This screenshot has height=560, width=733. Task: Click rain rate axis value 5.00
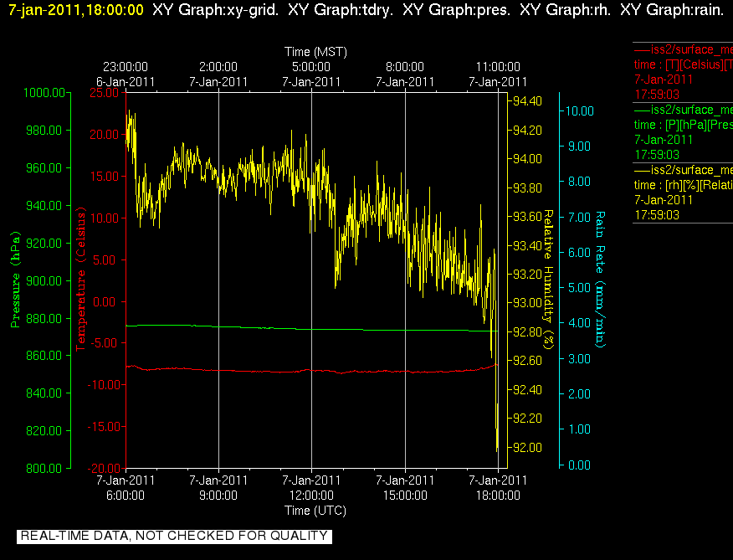(580, 288)
